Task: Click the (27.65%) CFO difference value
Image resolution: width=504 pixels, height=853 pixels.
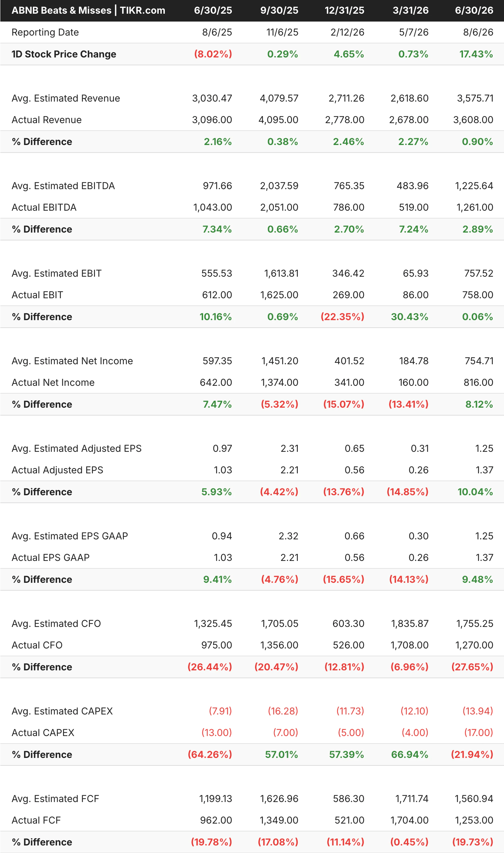Action: (472, 667)
